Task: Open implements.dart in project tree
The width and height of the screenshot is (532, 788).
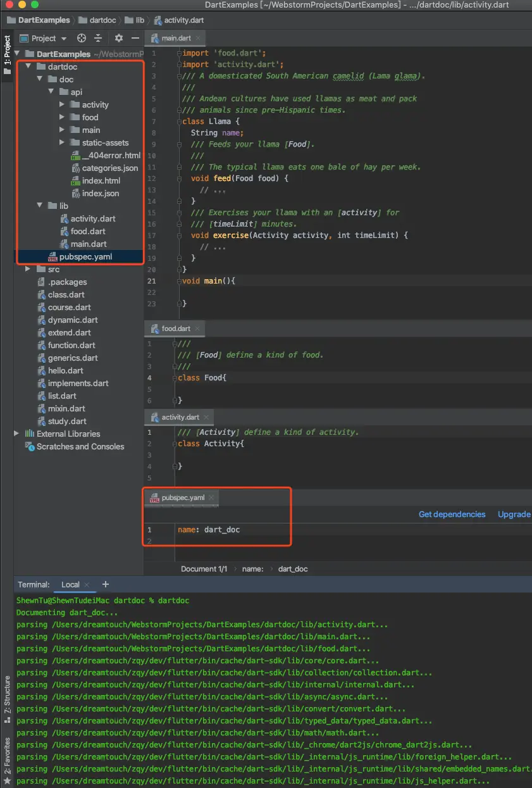Action: coord(73,384)
